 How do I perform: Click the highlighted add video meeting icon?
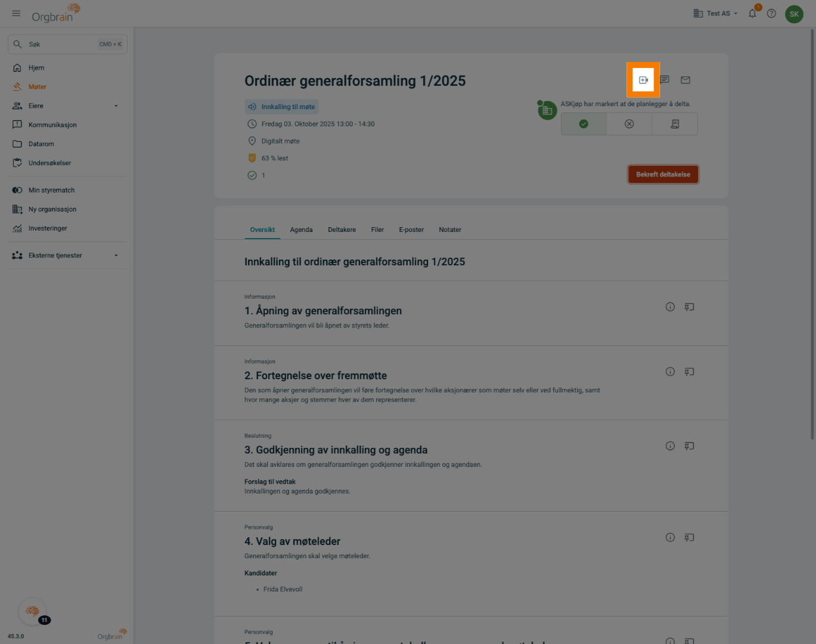coord(643,80)
